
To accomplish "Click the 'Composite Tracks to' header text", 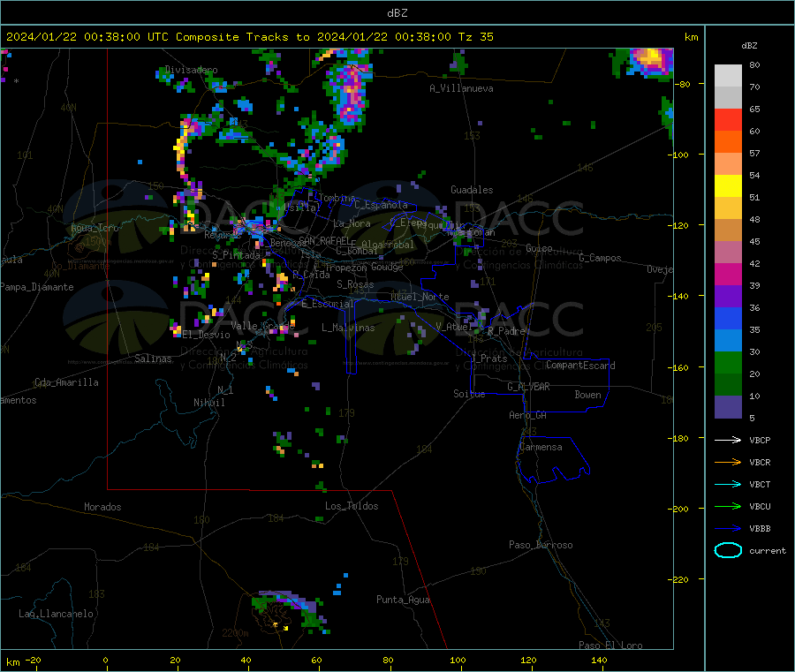I will pyautogui.click(x=242, y=37).
